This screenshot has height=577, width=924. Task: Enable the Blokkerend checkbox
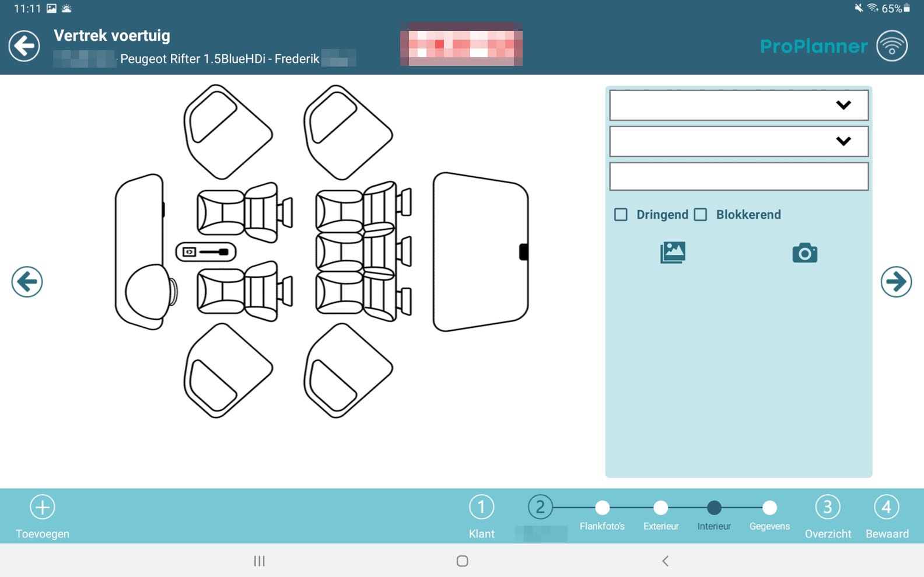pyautogui.click(x=701, y=215)
